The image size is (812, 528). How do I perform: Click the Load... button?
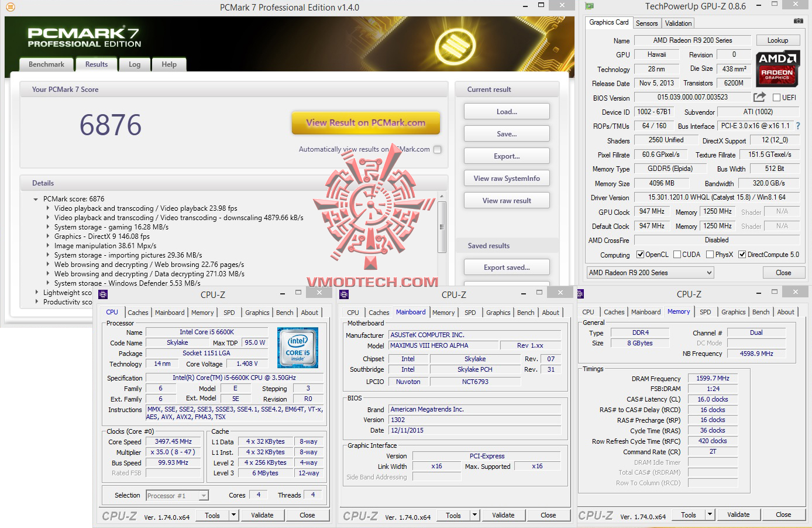coord(507,112)
